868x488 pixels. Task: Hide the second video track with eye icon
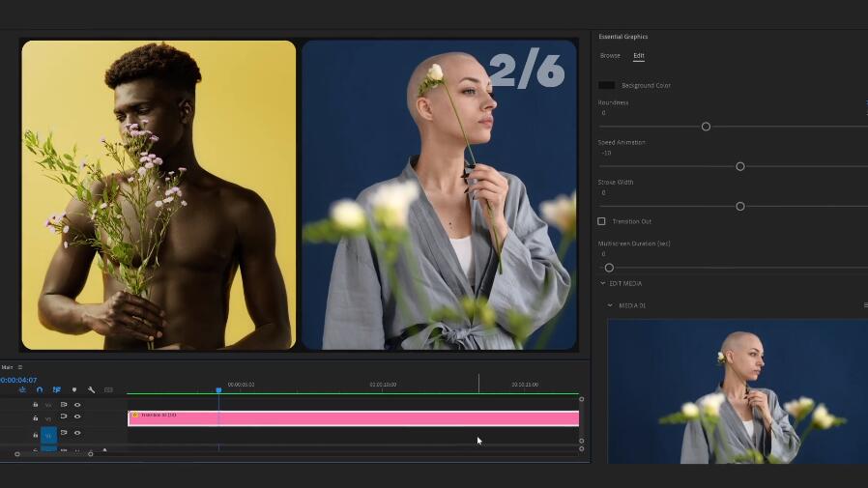(77, 416)
